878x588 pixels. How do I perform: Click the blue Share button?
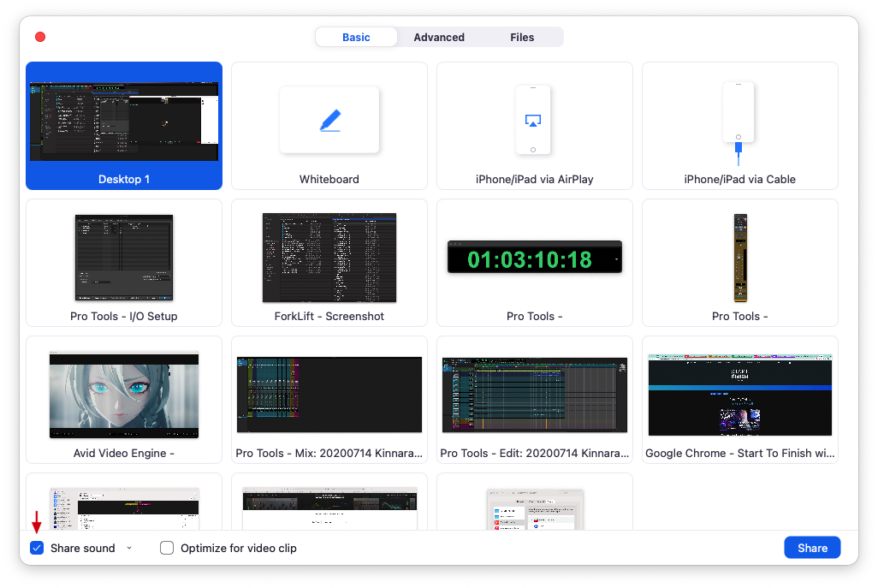point(812,548)
